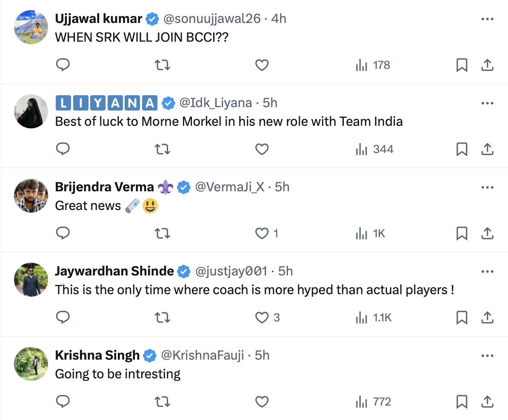Bookmark LIYANA's tweet
Viewport: 508px width, 420px height.
point(462,149)
